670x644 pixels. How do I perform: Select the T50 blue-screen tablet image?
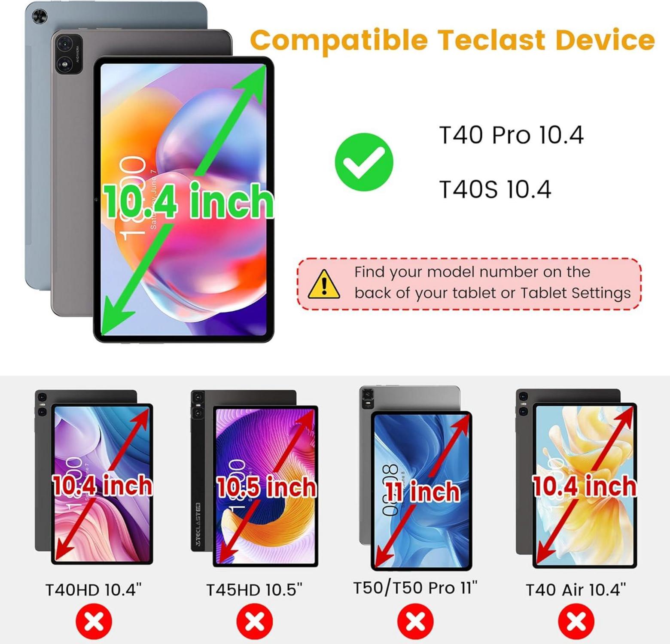click(x=415, y=478)
